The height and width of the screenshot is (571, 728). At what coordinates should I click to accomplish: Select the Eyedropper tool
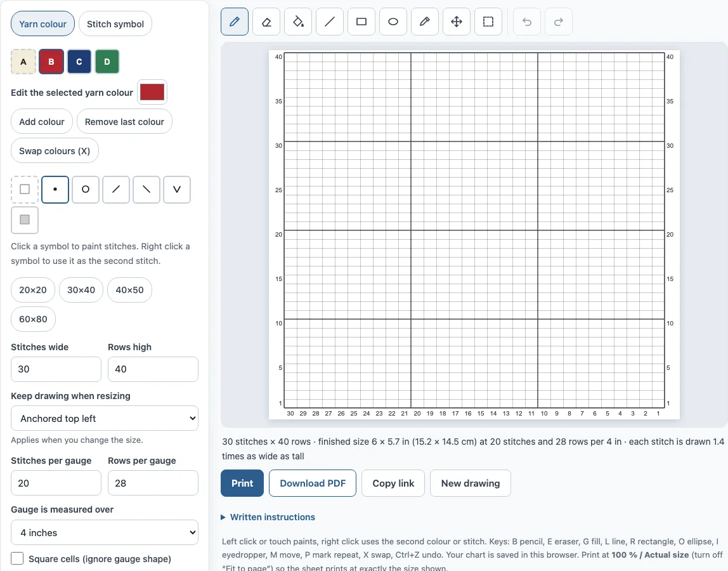pos(425,22)
